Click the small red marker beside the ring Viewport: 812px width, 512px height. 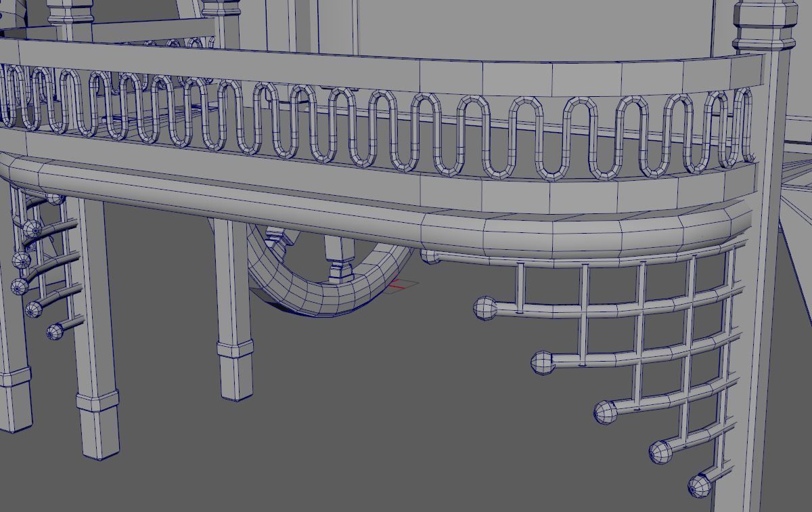399,285
